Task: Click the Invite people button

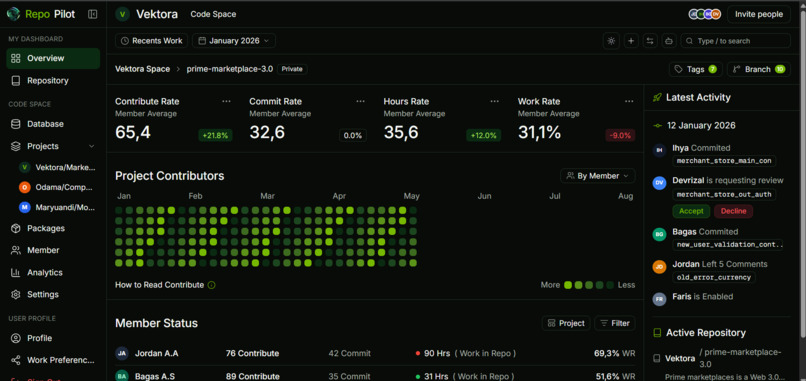Action: (x=759, y=14)
